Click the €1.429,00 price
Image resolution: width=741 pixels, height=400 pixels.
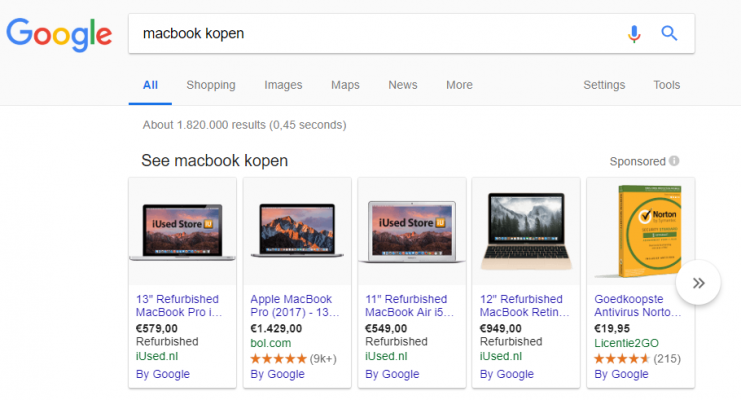(276, 328)
